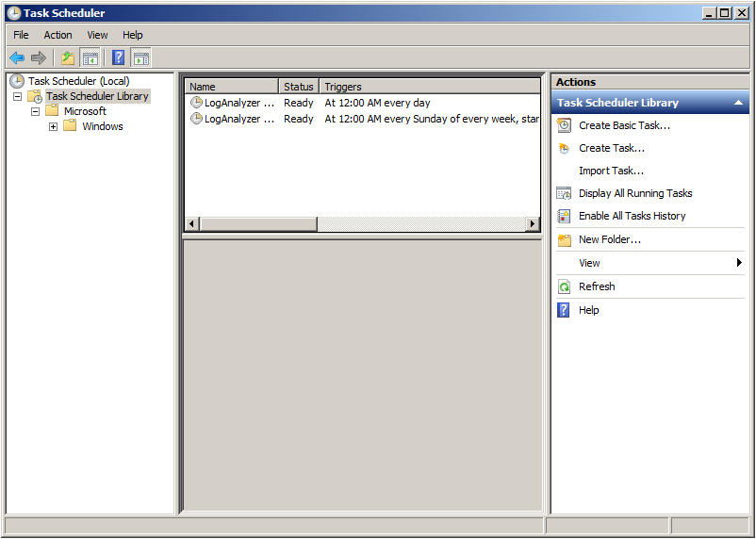Click Refresh in the Actions pane
The height and width of the screenshot is (539, 756).
[x=597, y=286]
